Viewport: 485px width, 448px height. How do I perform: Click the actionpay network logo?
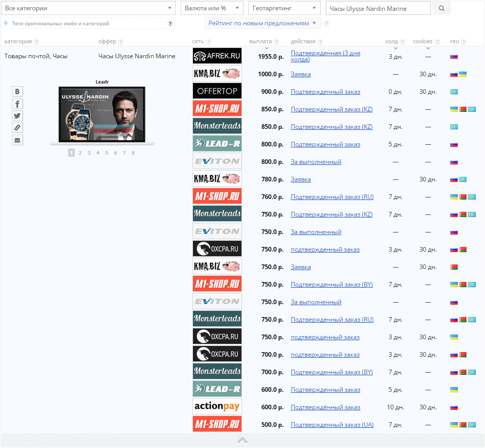tap(217, 407)
